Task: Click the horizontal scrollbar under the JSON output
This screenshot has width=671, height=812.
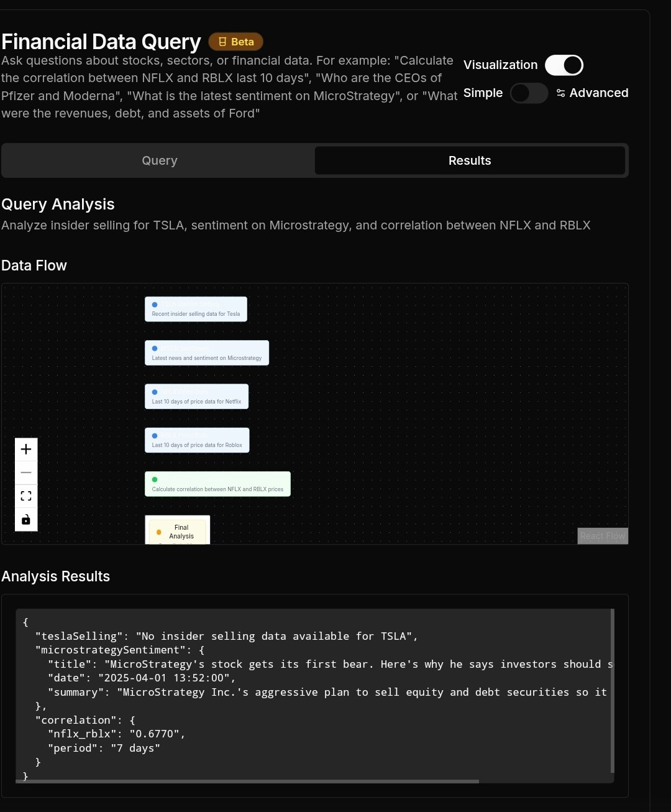Action: click(247, 781)
